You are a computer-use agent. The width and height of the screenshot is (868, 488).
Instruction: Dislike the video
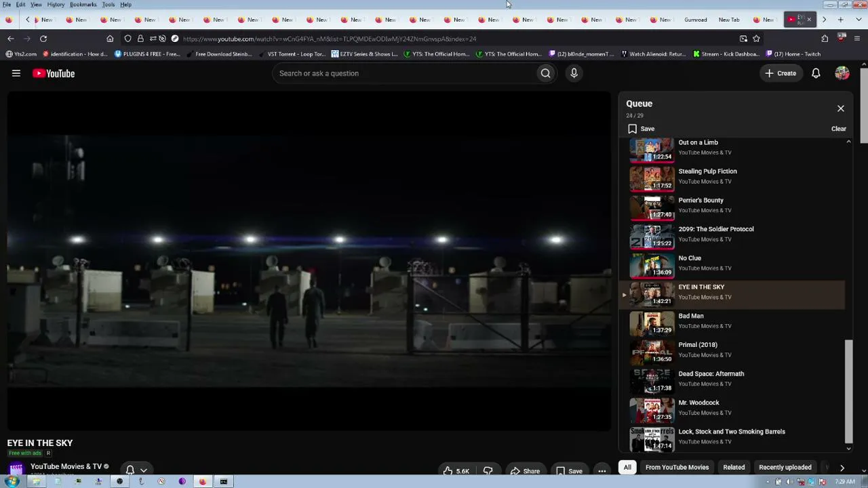[488, 471]
